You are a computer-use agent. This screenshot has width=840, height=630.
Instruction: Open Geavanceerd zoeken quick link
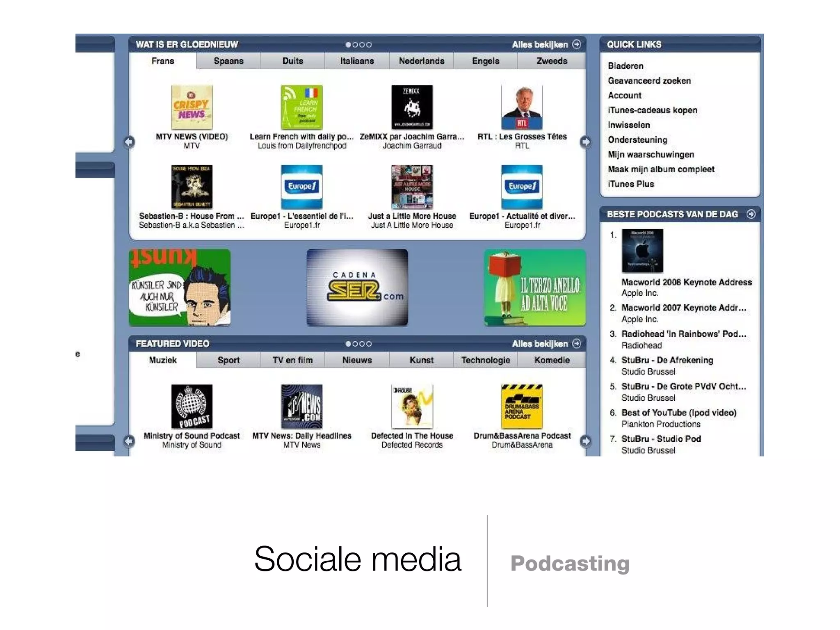649,81
